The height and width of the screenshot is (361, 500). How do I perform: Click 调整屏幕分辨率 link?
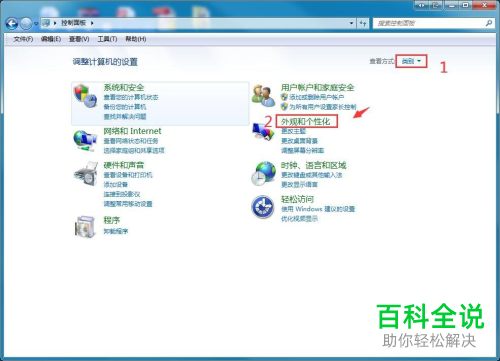click(x=302, y=151)
